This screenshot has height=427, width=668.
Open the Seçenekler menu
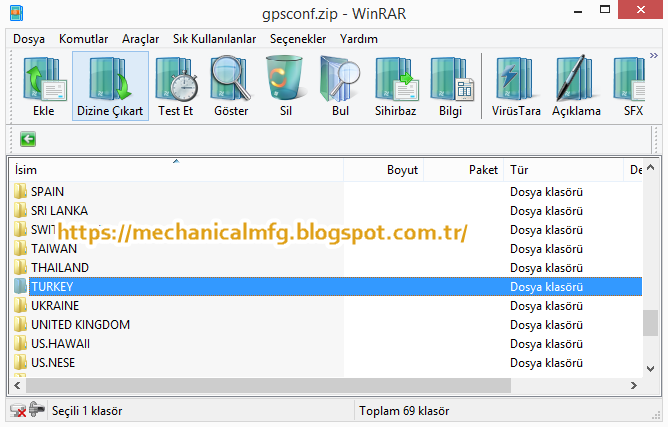click(x=298, y=39)
